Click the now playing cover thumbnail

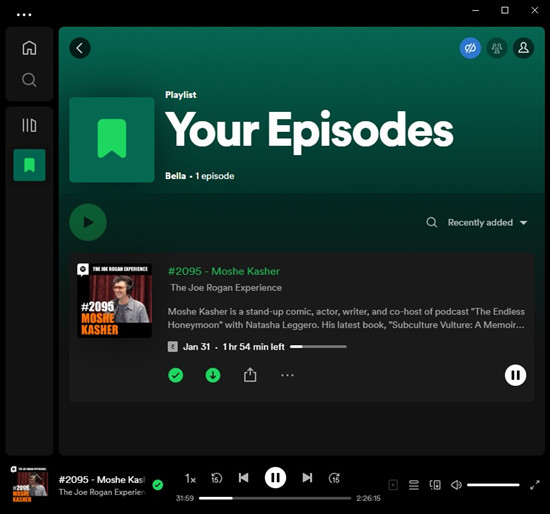[29, 485]
